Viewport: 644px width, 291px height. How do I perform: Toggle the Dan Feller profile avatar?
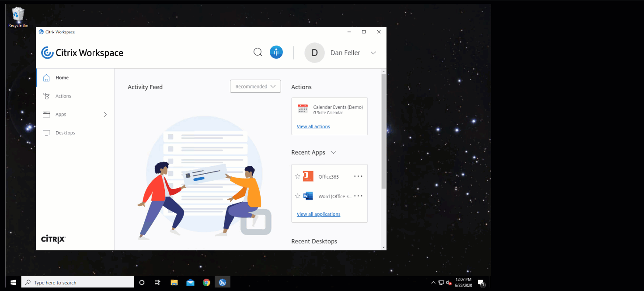(x=314, y=53)
